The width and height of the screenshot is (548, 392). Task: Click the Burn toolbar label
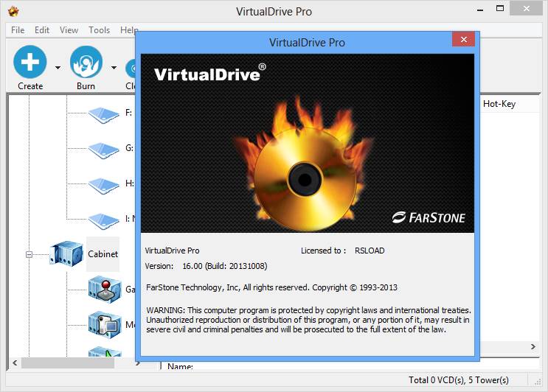tap(86, 86)
